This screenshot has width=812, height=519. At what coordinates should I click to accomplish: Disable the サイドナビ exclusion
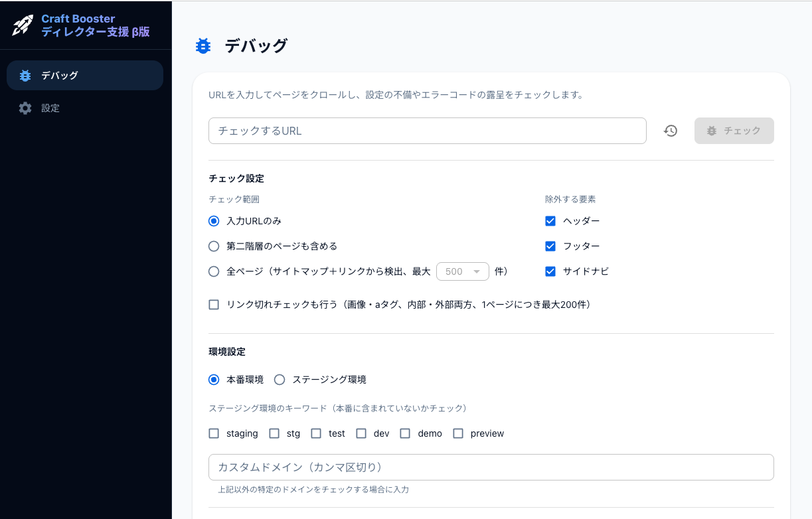pos(550,271)
